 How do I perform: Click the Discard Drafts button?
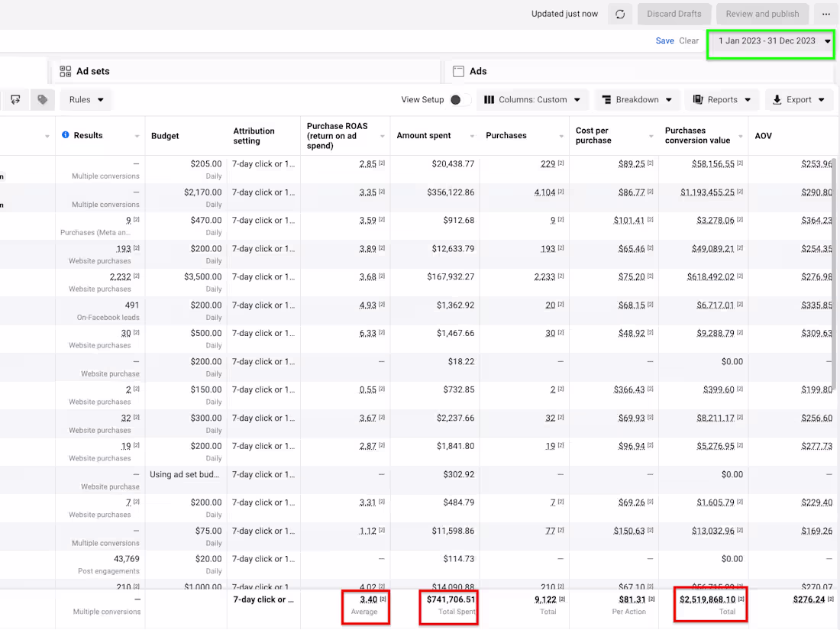[x=673, y=14]
